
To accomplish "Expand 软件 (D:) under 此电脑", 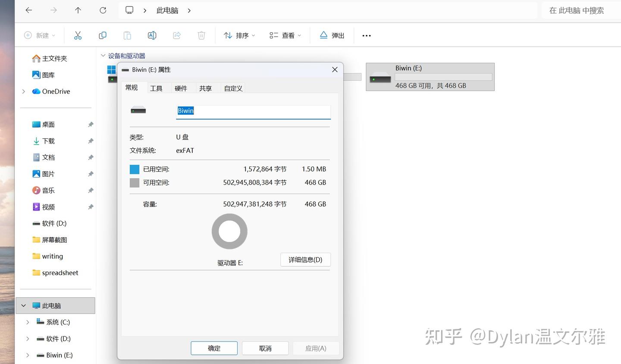I will [28, 339].
